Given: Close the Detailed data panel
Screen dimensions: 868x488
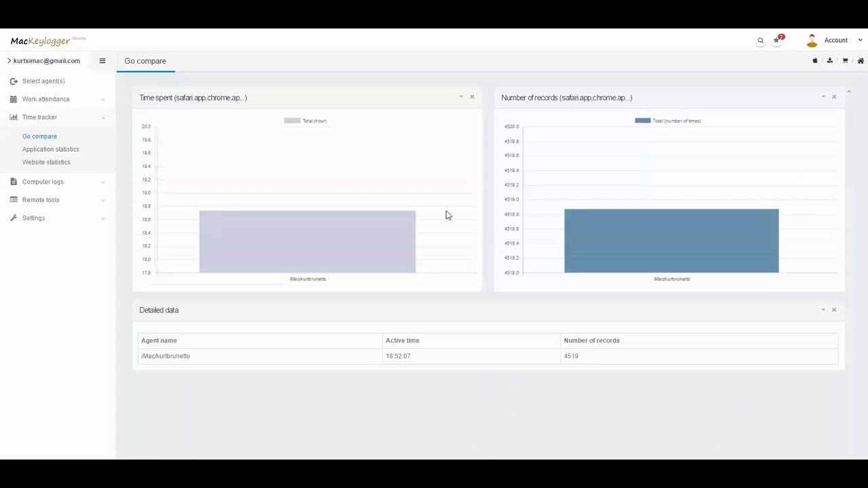Looking at the screenshot, I should point(834,310).
